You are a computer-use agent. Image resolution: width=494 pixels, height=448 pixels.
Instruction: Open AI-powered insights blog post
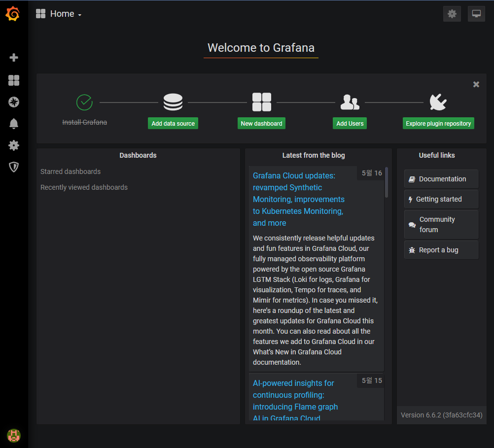point(295,401)
